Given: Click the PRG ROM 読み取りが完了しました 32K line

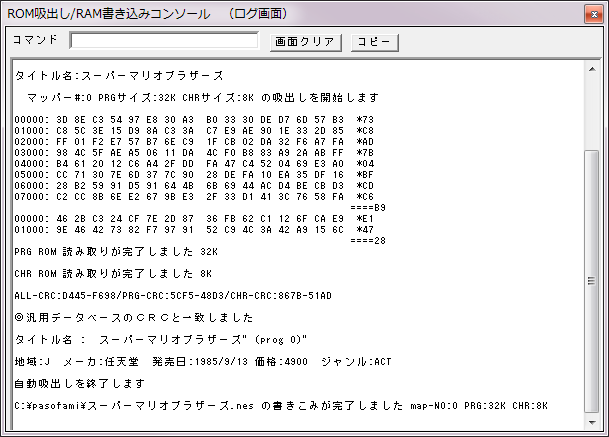Looking at the screenshot, I should point(116,252).
